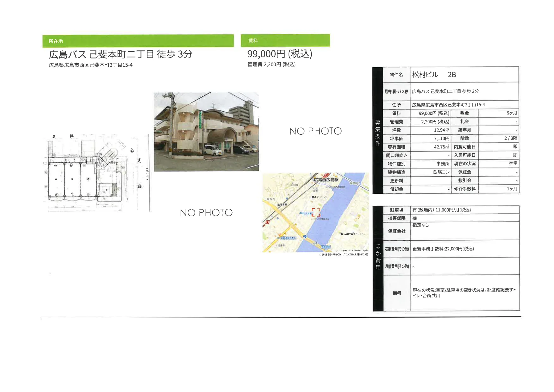Click the red bracket marker on map
The width and height of the screenshot is (554, 392).
[316, 212]
